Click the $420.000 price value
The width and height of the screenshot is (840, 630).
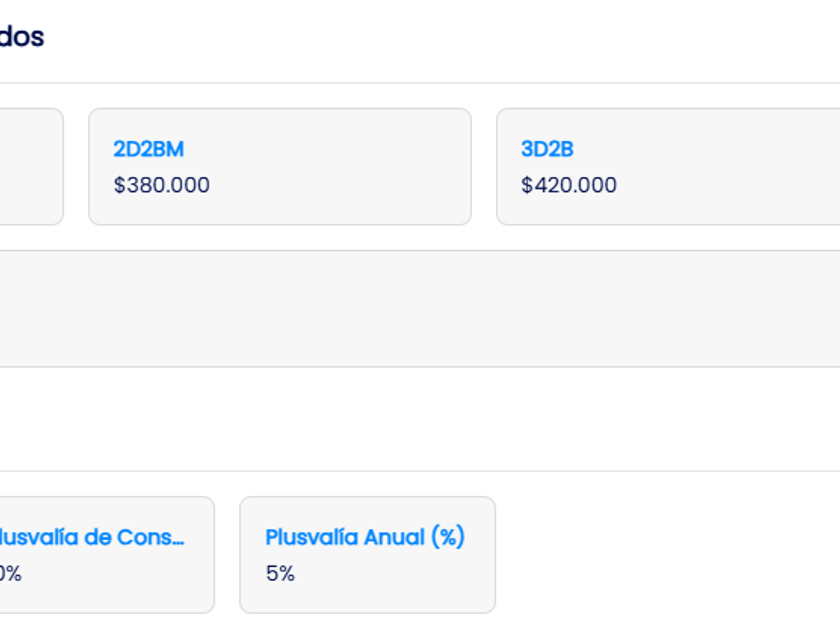pos(568,186)
